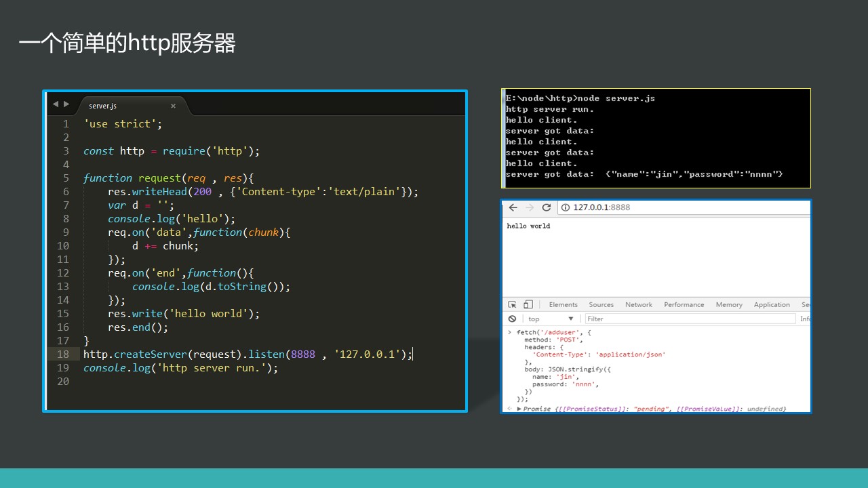The image size is (868, 488).
Task: Click the password: 'nnnn' console line
Action: tap(566, 384)
